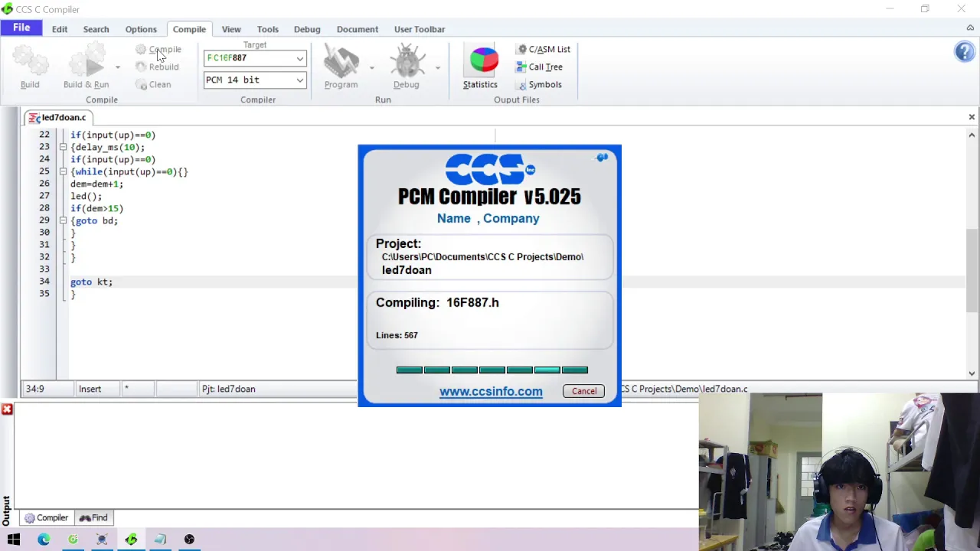Open the Windows Start menu

click(14, 540)
